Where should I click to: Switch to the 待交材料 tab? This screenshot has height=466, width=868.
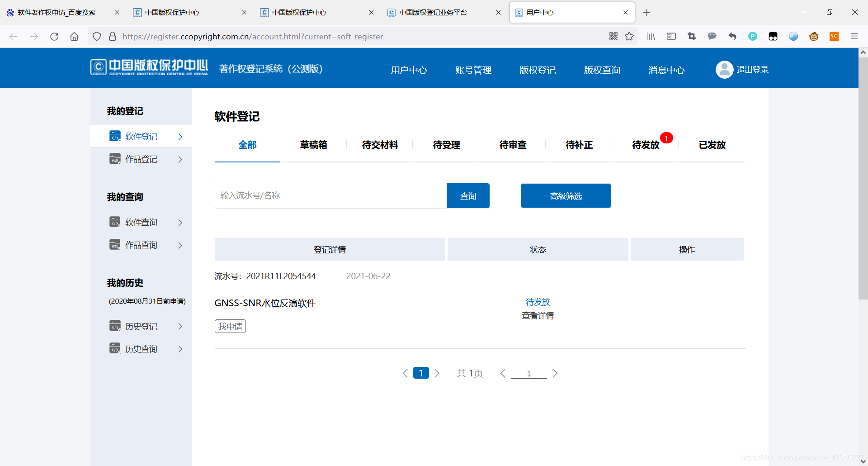(x=380, y=145)
